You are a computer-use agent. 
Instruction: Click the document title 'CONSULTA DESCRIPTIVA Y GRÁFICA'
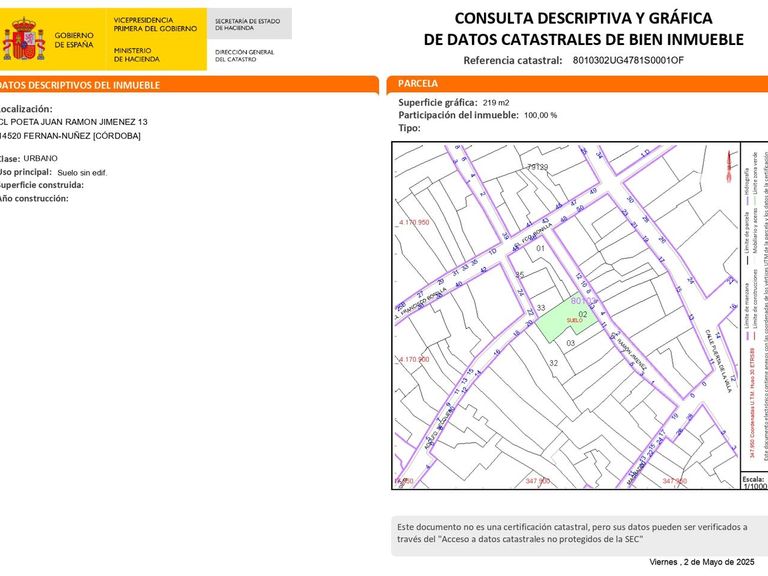pos(583,18)
